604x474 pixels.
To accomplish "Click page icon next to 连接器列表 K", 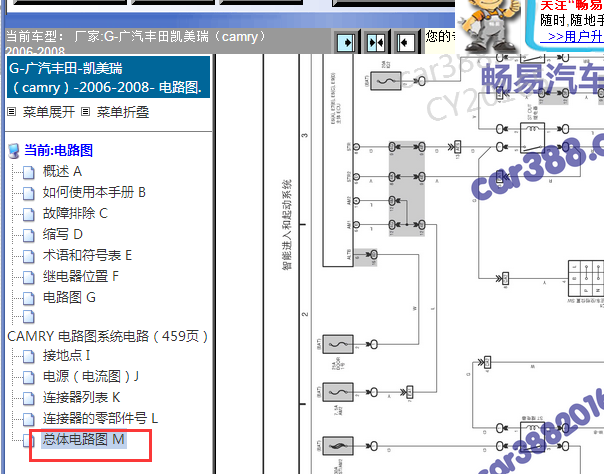I will [29, 399].
